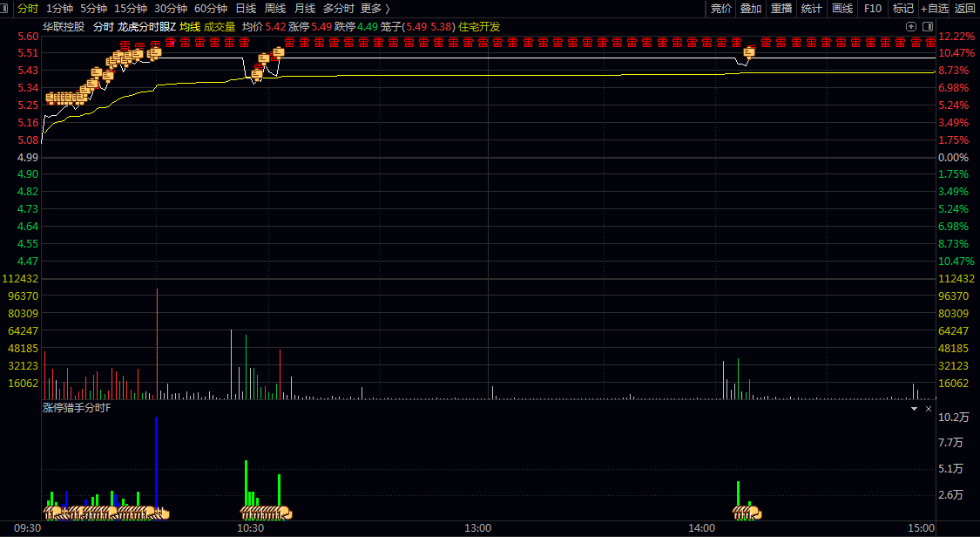Screen dimensions: 980x537
Task: Click the 5.60 price axis label
Action: pos(28,36)
